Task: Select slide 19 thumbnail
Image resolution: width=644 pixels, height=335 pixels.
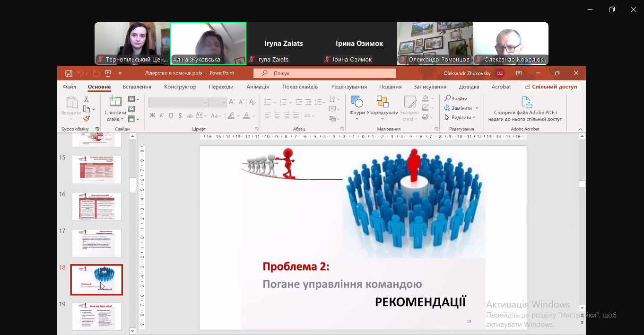Action: point(97,316)
